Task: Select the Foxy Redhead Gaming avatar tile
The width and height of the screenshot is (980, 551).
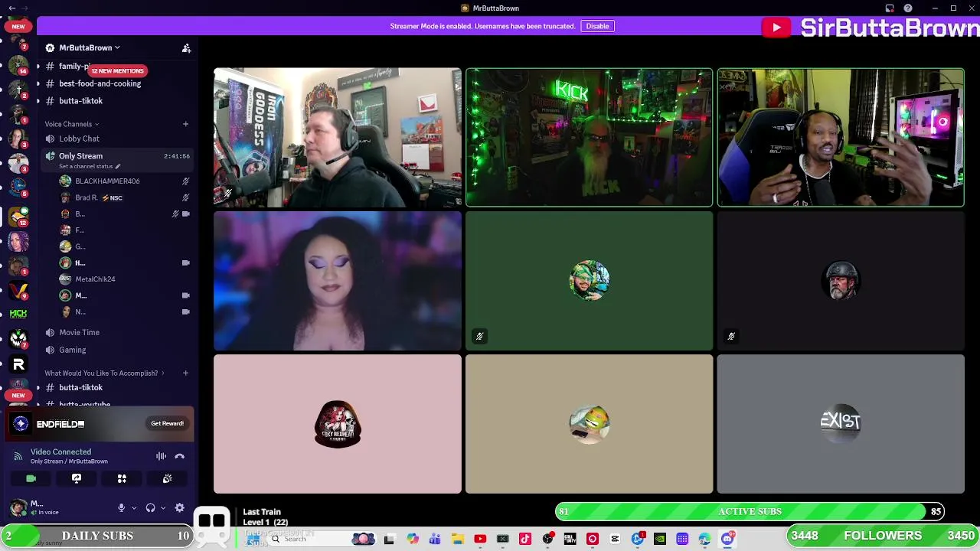Action: [338, 424]
